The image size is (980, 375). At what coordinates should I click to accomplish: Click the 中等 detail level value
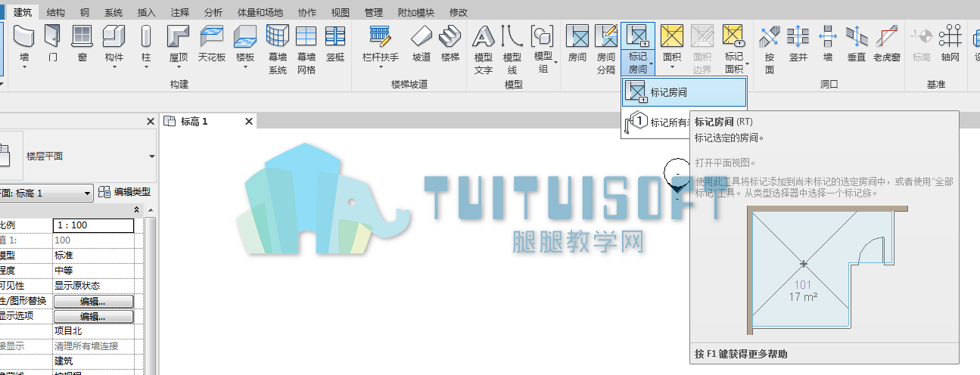pos(64,271)
